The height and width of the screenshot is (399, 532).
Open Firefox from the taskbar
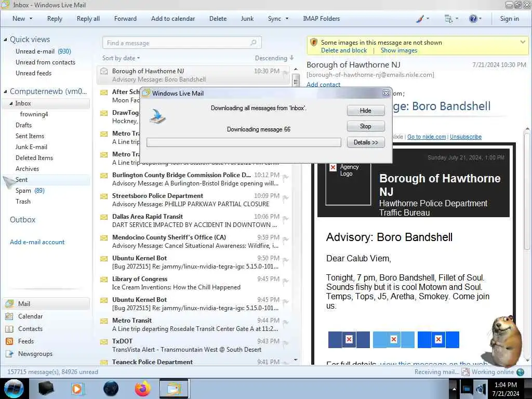pyautogui.click(x=142, y=389)
